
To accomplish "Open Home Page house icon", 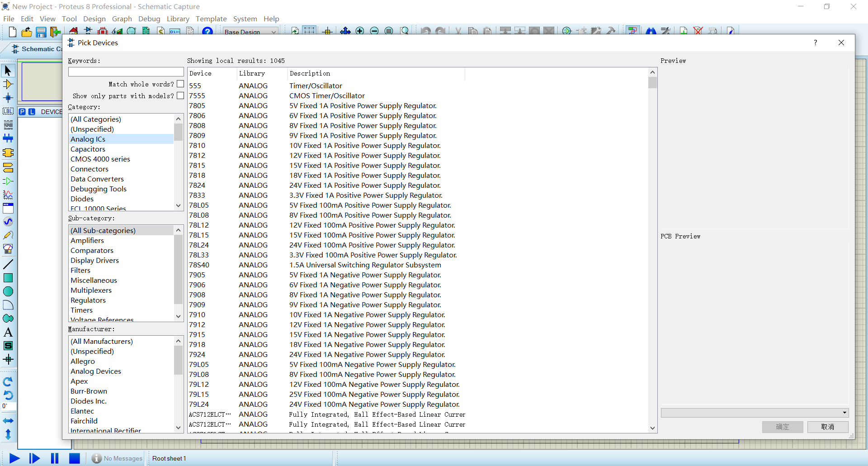I will tap(74, 31).
